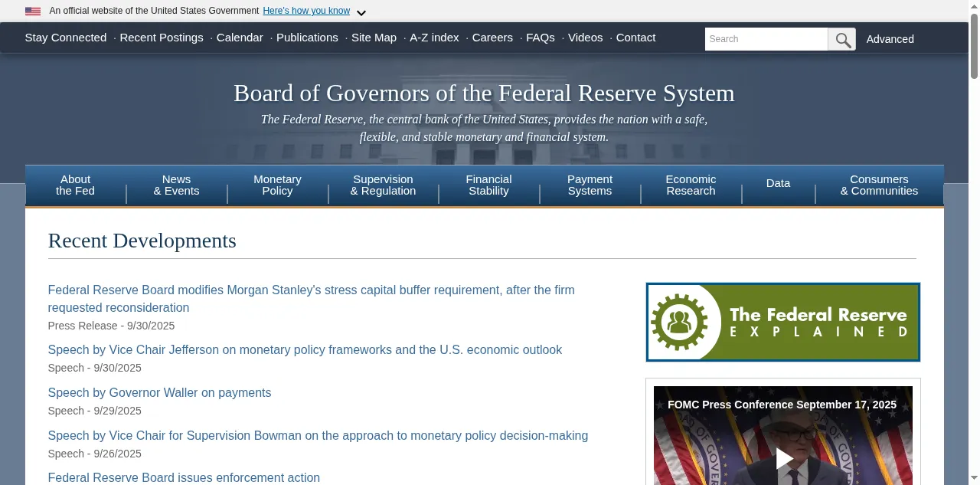Open the Contact page
Viewport: 980px width, 485px height.
[x=635, y=38]
